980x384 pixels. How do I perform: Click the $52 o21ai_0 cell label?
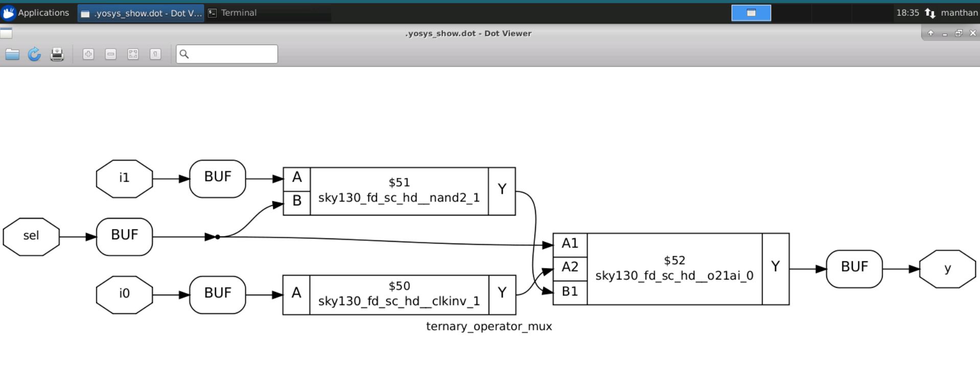point(674,269)
